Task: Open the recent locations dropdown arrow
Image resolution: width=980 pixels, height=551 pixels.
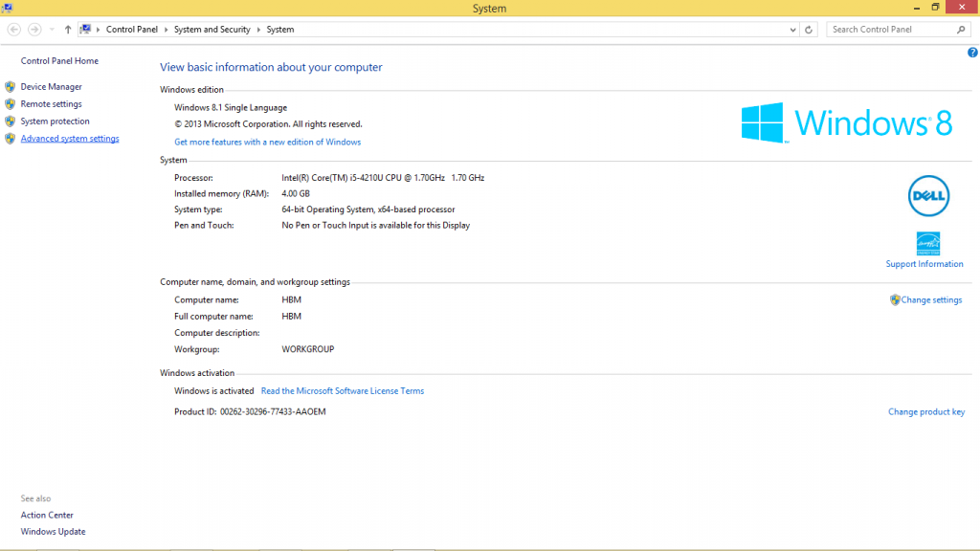Action: click(52, 30)
